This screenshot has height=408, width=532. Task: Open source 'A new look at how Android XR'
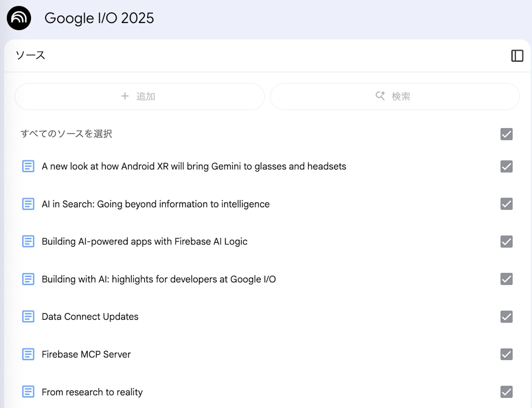pos(194,167)
